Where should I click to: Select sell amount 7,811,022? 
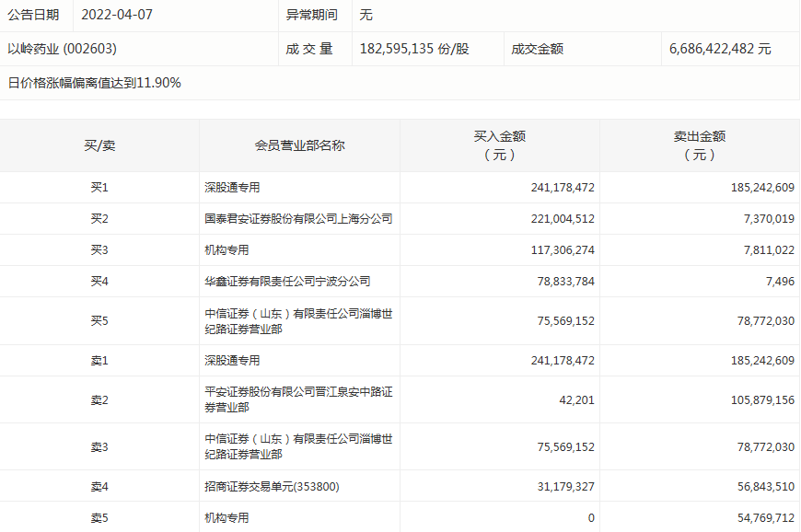(769, 250)
